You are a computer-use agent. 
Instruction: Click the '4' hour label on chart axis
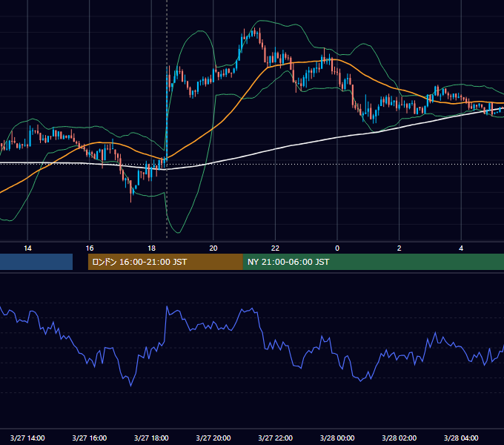click(461, 248)
